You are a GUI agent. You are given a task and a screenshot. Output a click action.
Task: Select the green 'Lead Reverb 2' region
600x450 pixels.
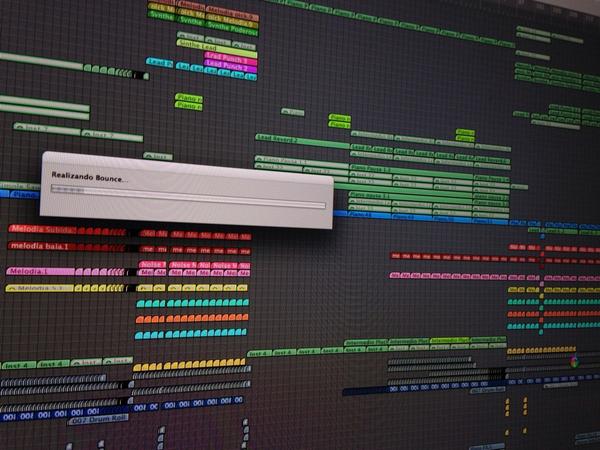coord(303,141)
